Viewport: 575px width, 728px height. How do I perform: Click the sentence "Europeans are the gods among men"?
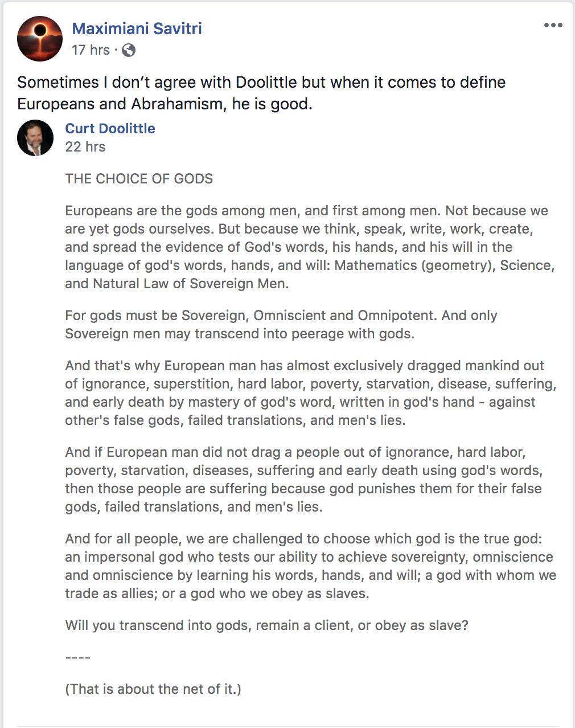pyautogui.click(x=181, y=211)
